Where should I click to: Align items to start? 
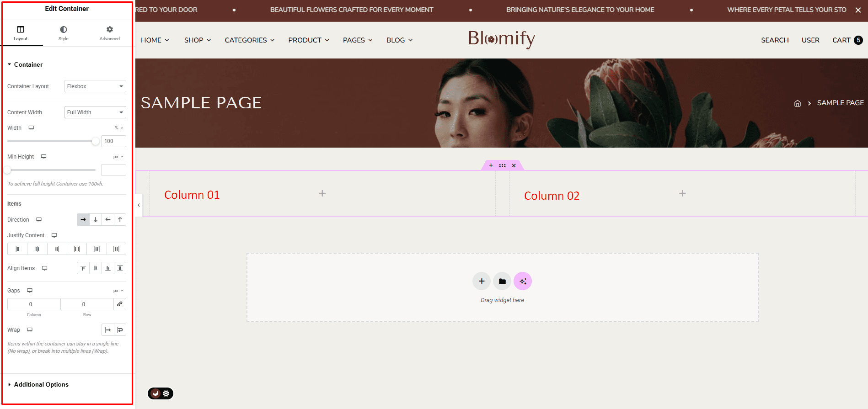coord(83,268)
